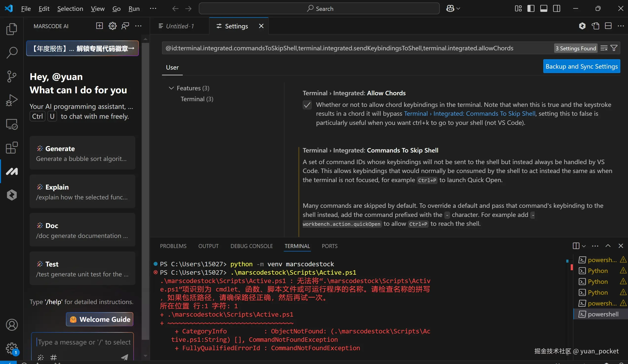Collapse the Features settings tree group

(x=171, y=88)
